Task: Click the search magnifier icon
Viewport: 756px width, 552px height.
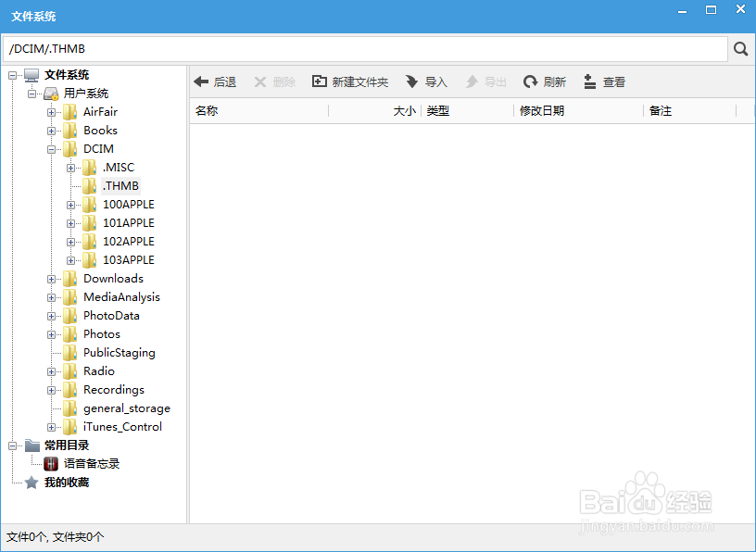Action: click(x=740, y=49)
